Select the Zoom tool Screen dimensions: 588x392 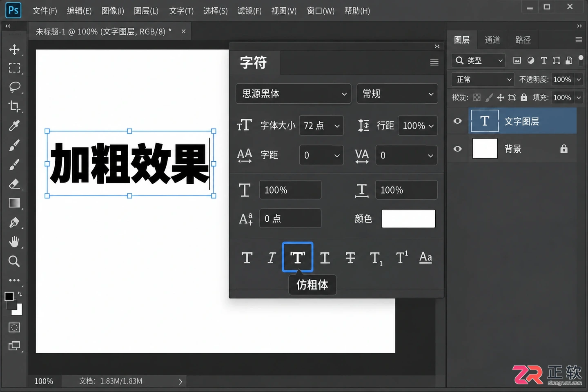click(x=14, y=261)
